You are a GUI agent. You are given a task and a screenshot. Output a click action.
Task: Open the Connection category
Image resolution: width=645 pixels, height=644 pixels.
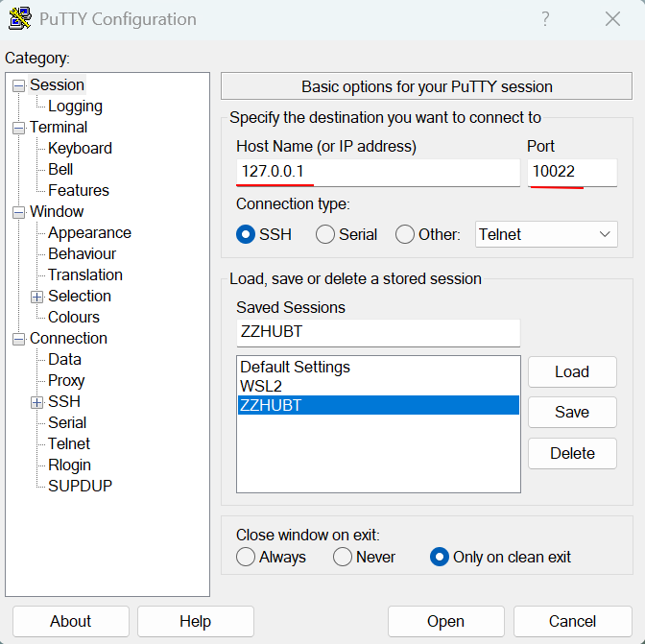68,338
